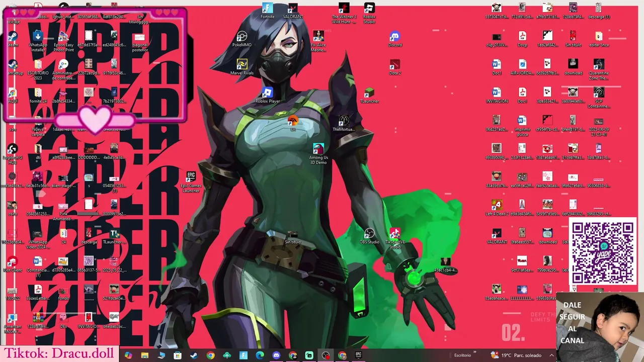This screenshot has height=362, width=644.
Task: Open fornite 24 folder
Action: click(38, 96)
